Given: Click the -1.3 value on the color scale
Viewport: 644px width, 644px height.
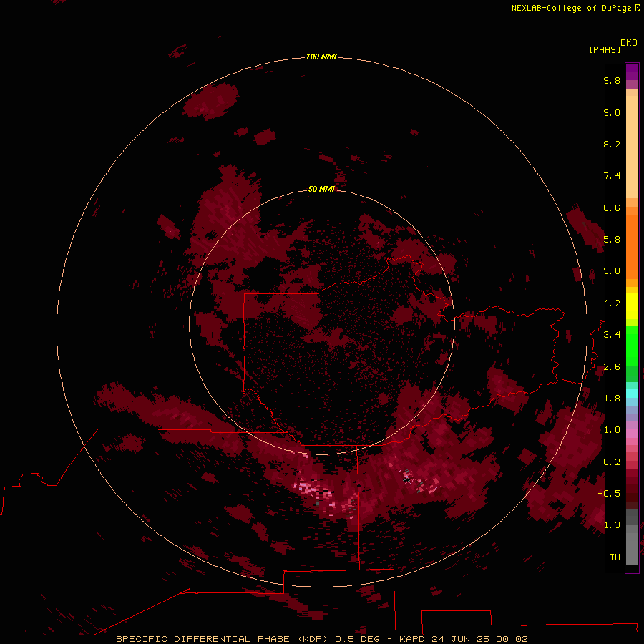Looking at the screenshot, I should [x=609, y=525].
